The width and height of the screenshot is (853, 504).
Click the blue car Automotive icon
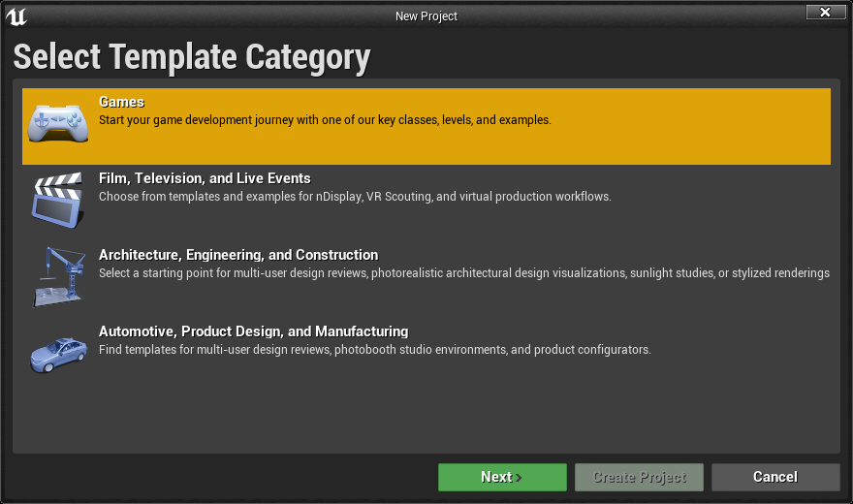click(58, 355)
